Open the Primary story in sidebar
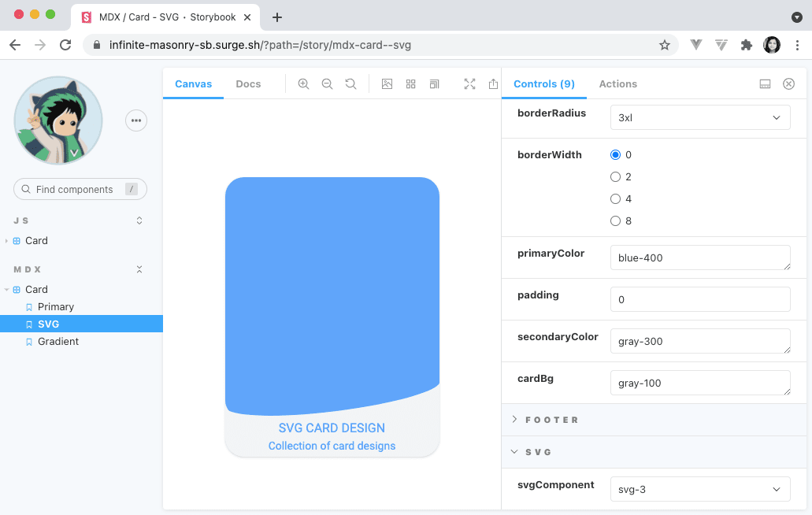This screenshot has width=812, height=515. (54, 306)
